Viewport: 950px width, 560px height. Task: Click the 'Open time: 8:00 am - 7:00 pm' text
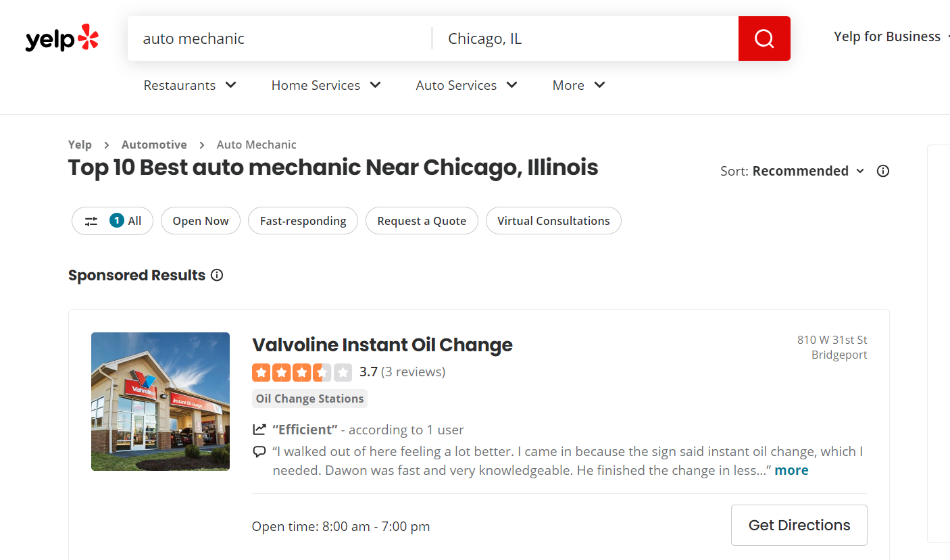(x=341, y=526)
